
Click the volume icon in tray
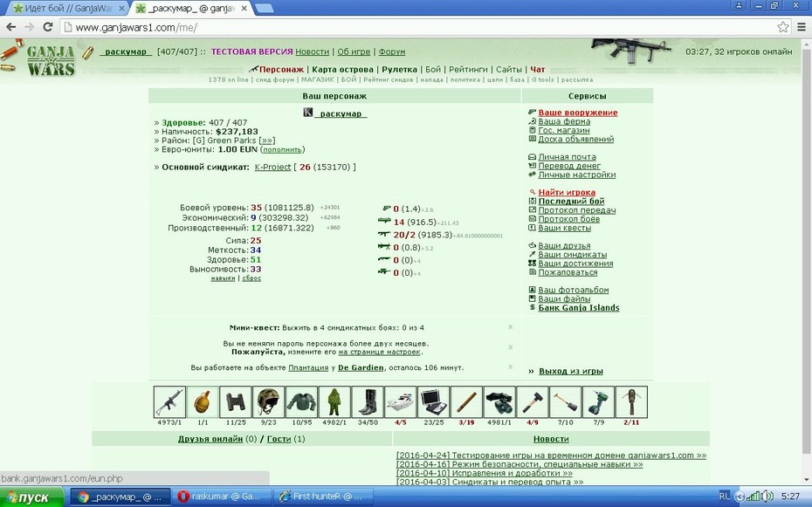point(767,497)
